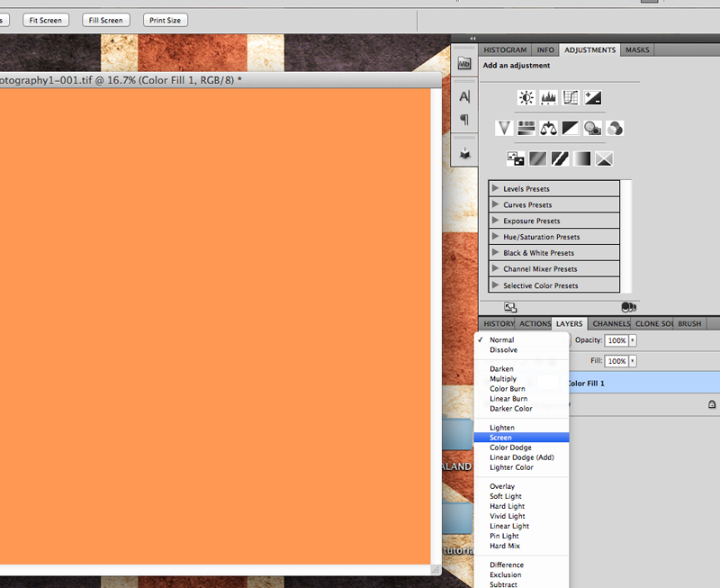This screenshot has width=720, height=588.
Task: Click the Fit Screen button
Action: point(46,20)
